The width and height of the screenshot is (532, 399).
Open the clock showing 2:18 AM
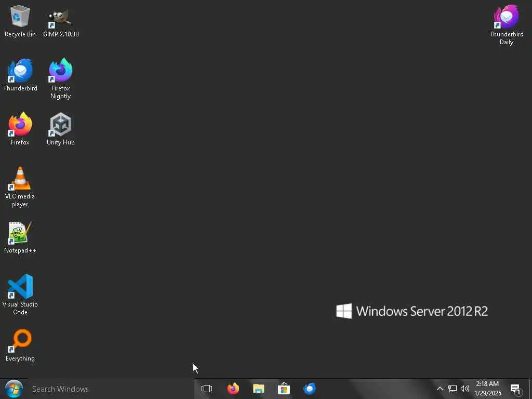coord(487,389)
